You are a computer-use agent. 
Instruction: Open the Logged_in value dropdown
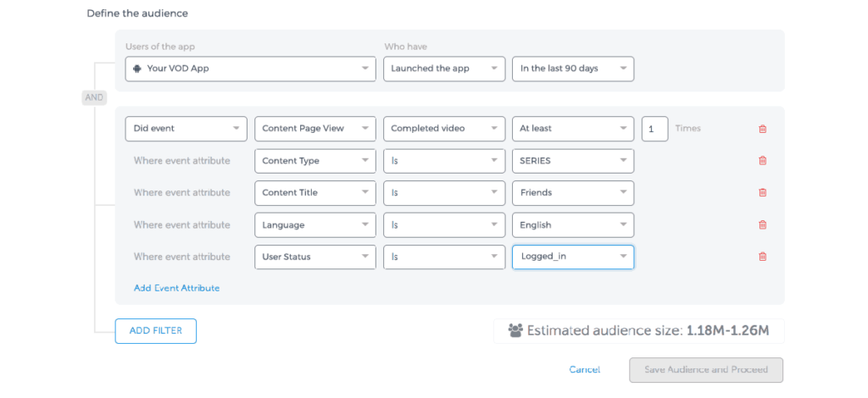572,257
